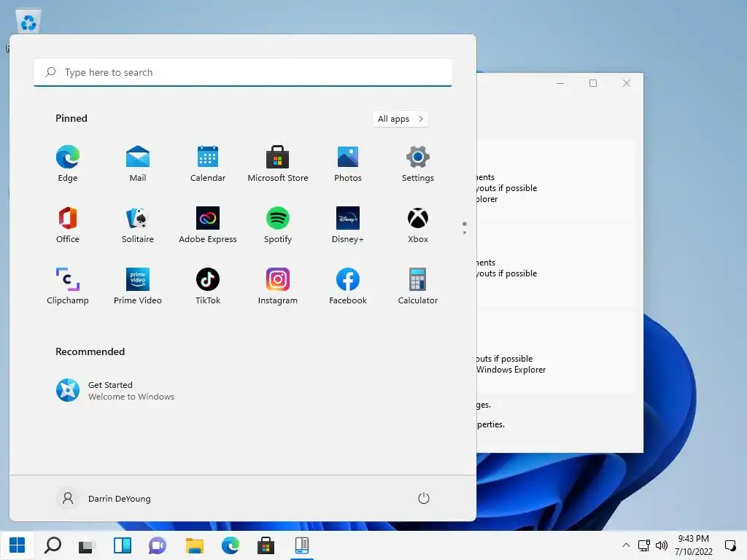Open the power options button

(424, 499)
